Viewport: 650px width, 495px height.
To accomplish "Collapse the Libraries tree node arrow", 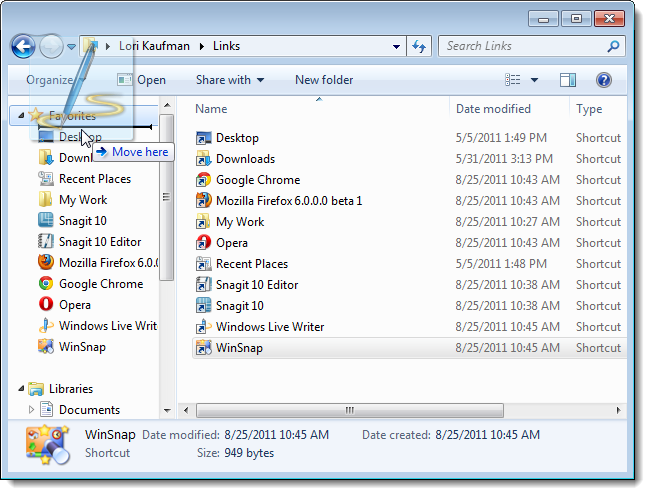I will tap(21, 389).
